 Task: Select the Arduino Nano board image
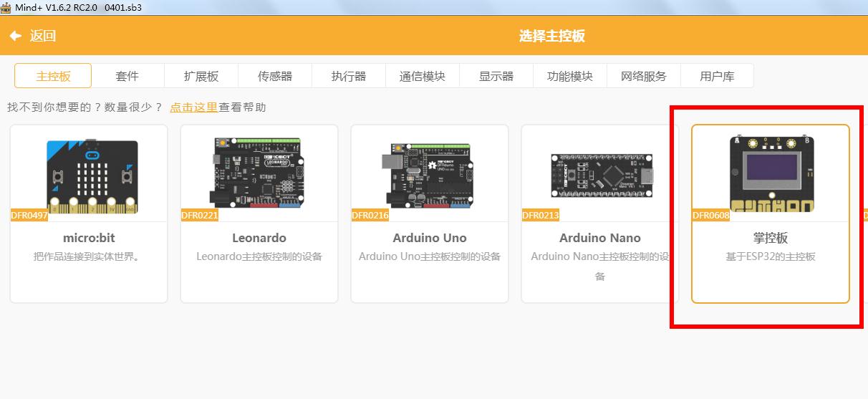pos(602,175)
